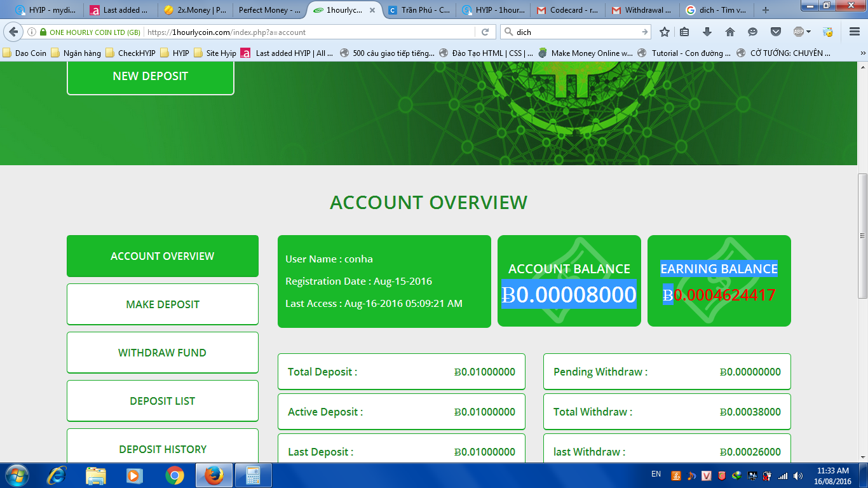Open the Windows Start menu
The width and height of the screenshot is (868, 488).
16,475
